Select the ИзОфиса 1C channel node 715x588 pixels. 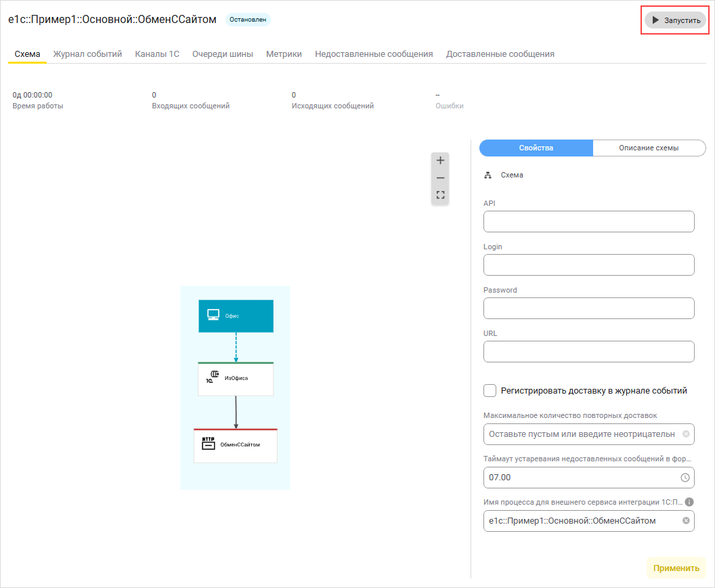point(236,379)
